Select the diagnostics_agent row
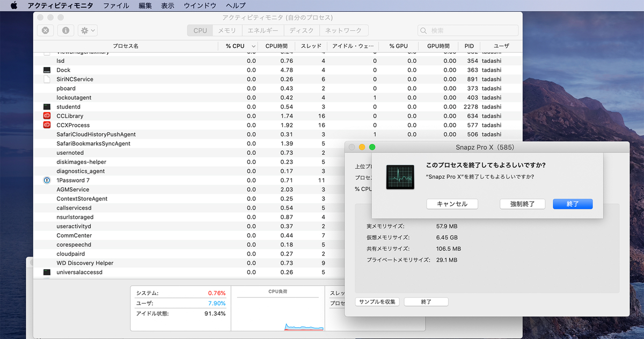This screenshot has height=339, width=644. coord(189,171)
